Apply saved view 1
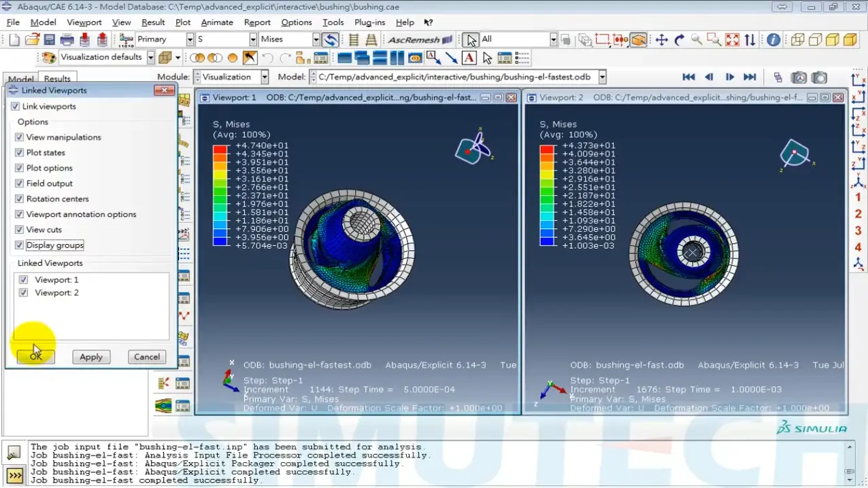Screen dimensions: 868x488 858,197
